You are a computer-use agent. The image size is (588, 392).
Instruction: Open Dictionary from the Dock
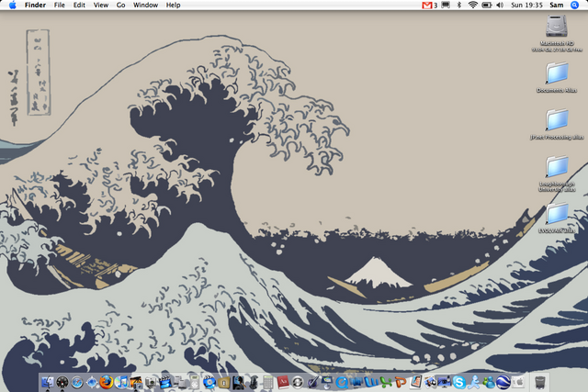(283, 382)
